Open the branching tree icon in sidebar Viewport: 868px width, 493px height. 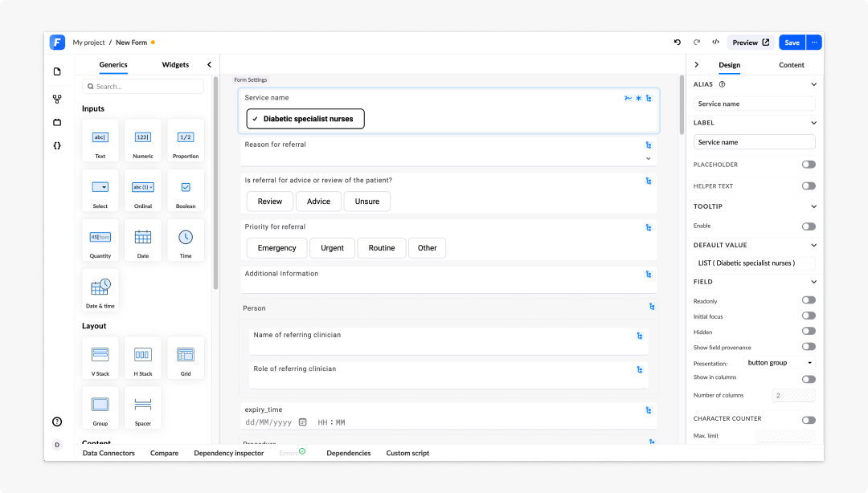pyautogui.click(x=57, y=99)
